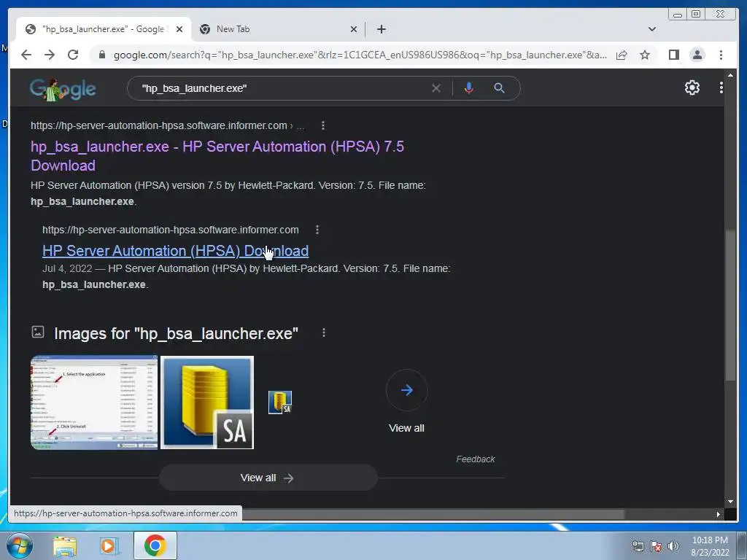The image size is (747, 560).
Task: Open network tray icon
Action: point(638,546)
